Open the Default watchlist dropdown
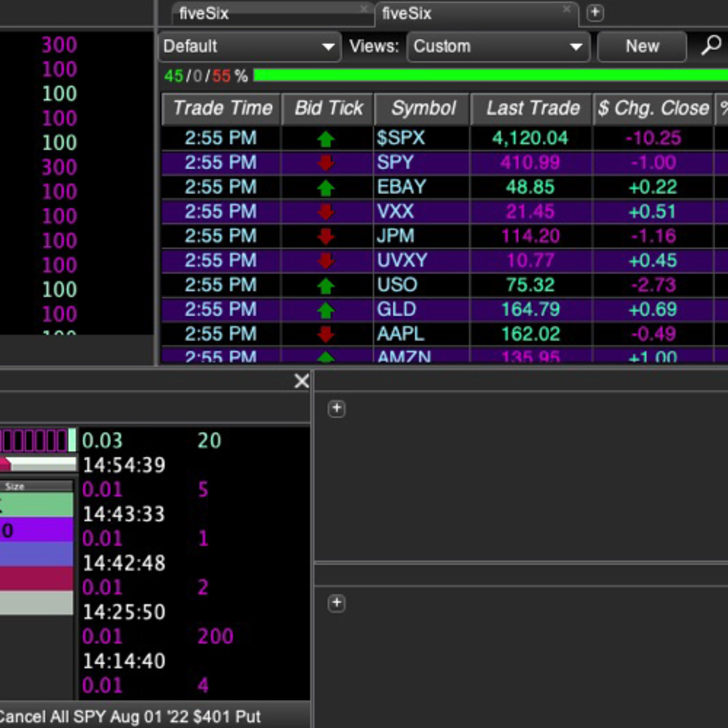 [x=250, y=47]
